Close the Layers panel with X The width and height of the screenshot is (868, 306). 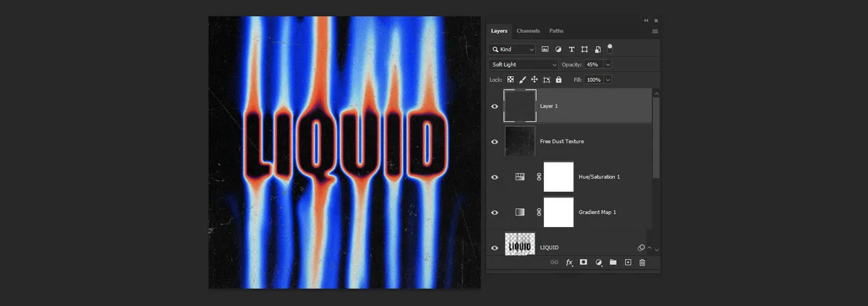[656, 20]
